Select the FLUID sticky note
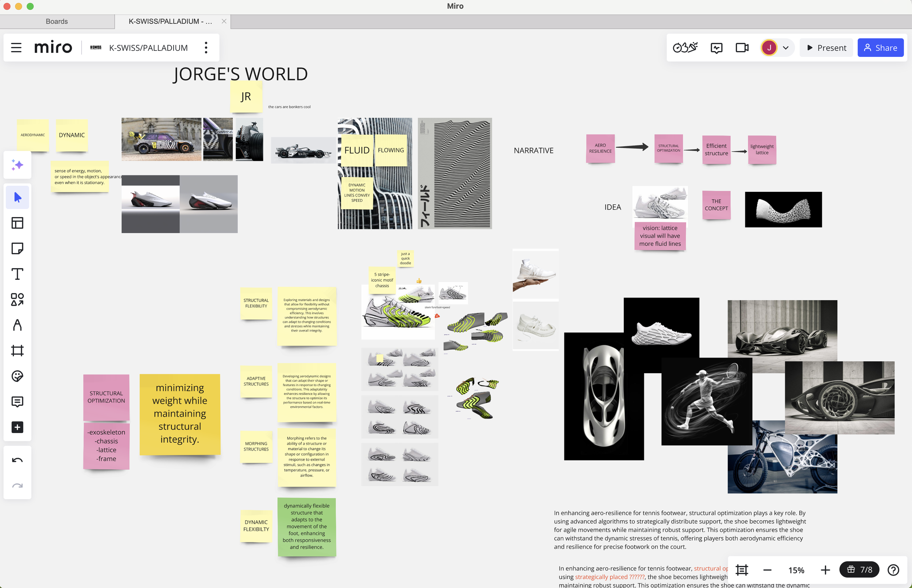This screenshot has height=588, width=912. pyautogui.click(x=357, y=150)
